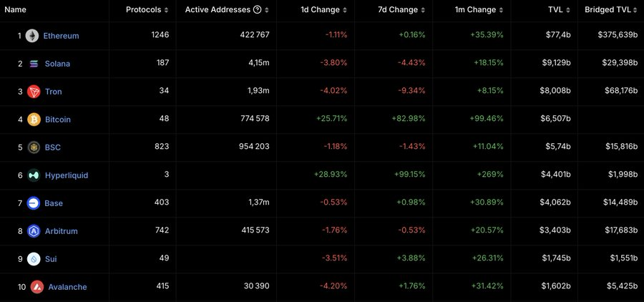The height and width of the screenshot is (302, 644).
Task: Click the Active Addresses help question icon
Action: point(256,10)
